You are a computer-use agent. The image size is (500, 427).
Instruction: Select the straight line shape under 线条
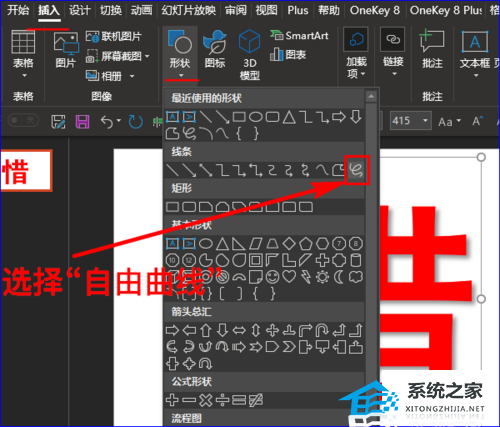pos(172,170)
